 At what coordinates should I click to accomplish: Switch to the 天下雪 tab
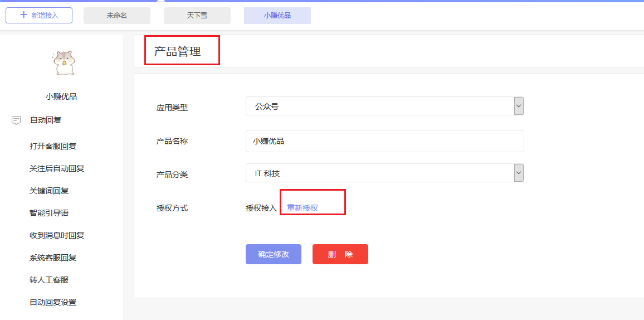pos(197,16)
